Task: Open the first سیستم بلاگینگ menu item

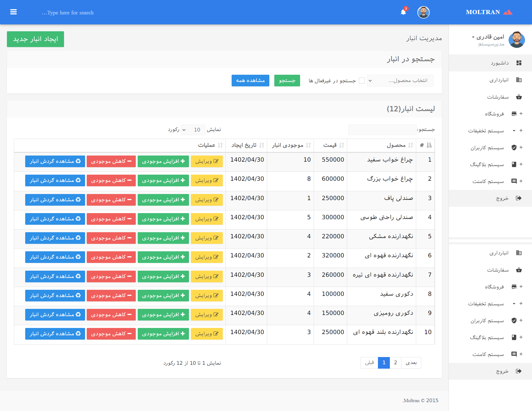Action: (x=487, y=164)
